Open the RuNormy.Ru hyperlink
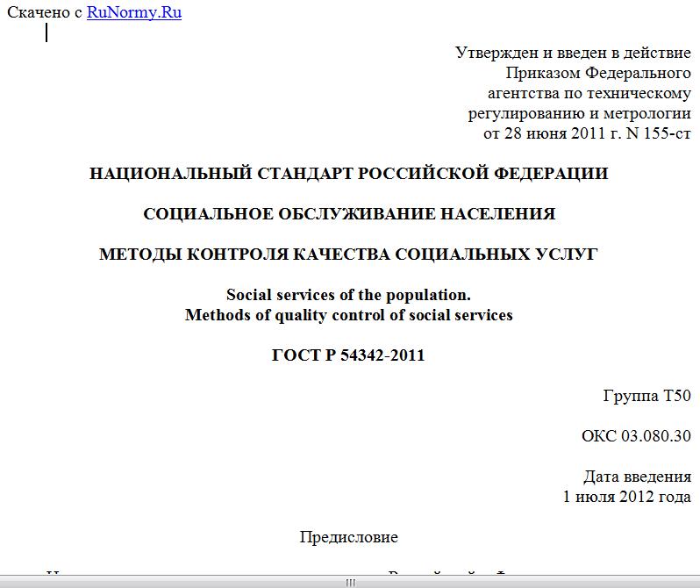Viewport: 700px width, 588px height. click(x=134, y=12)
